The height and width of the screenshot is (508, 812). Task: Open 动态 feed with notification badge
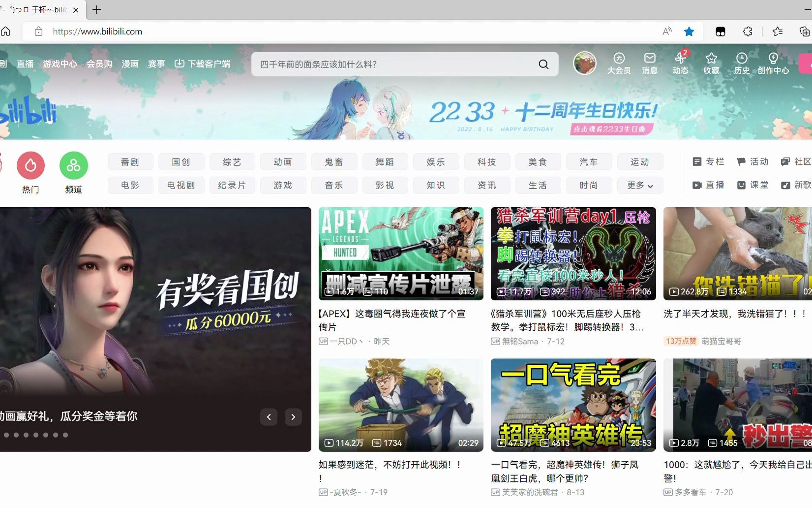tap(681, 63)
